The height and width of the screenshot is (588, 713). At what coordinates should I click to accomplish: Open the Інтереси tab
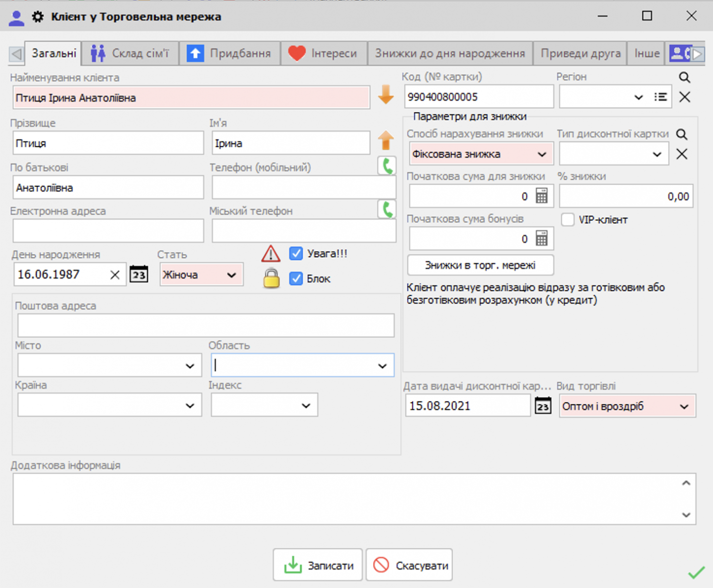[324, 53]
